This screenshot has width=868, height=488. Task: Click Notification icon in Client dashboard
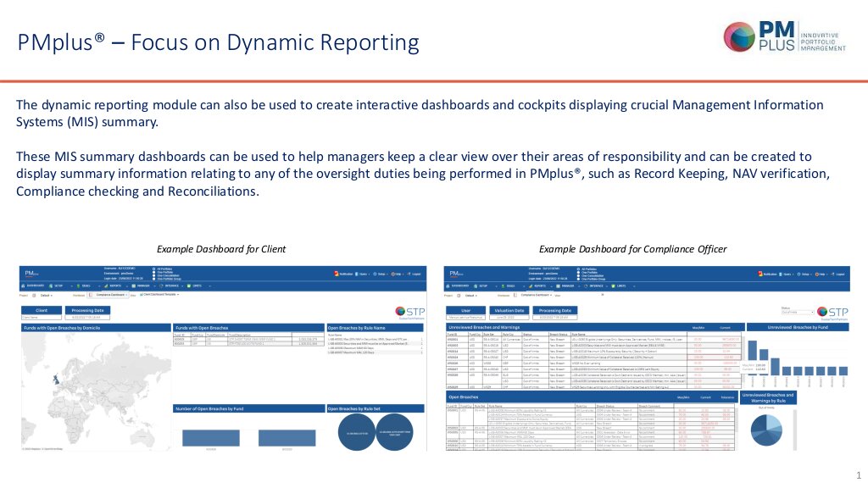pyautogui.click(x=336, y=274)
